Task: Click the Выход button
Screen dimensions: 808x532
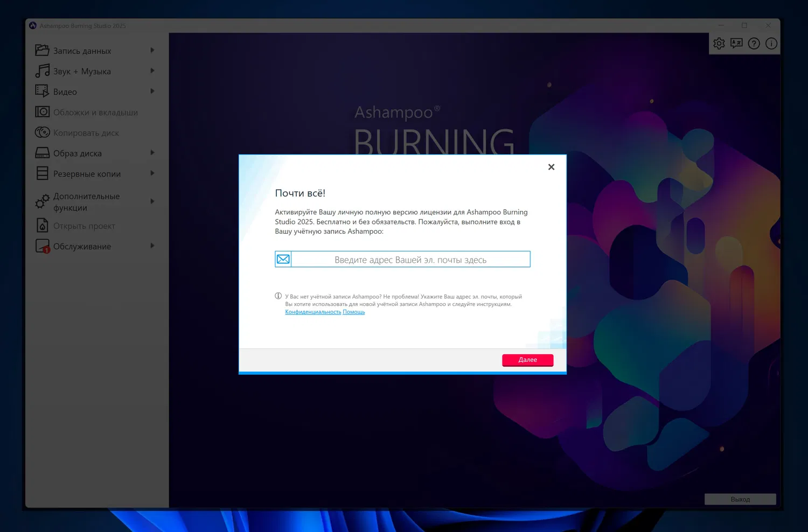Action: [x=740, y=499]
